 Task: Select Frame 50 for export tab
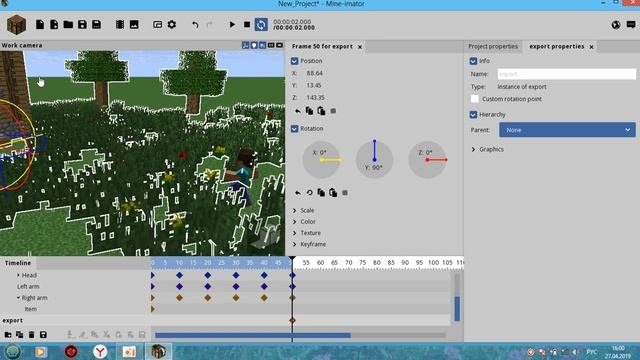coord(322,47)
